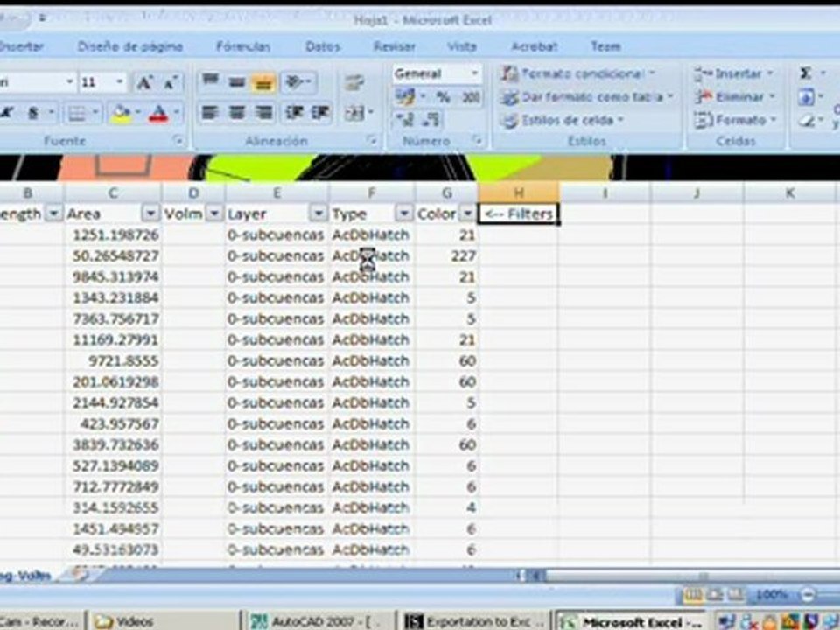Toggle italic formatting in Fuente group

(8, 113)
